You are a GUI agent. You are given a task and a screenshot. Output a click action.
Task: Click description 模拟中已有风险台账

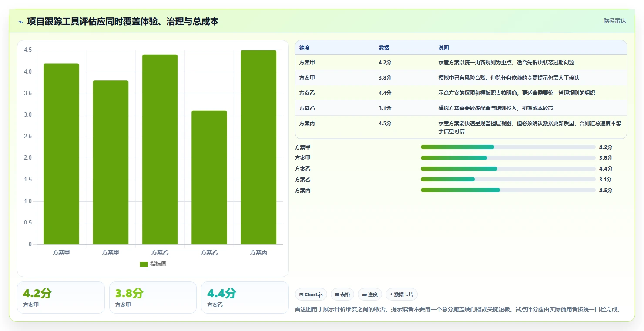pos(509,78)
